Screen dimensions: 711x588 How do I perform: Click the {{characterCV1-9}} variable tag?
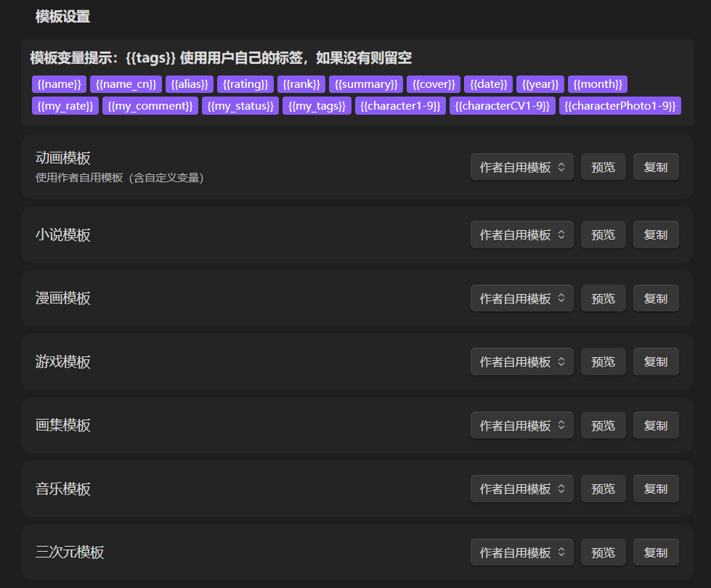click(x=503, y=106)
